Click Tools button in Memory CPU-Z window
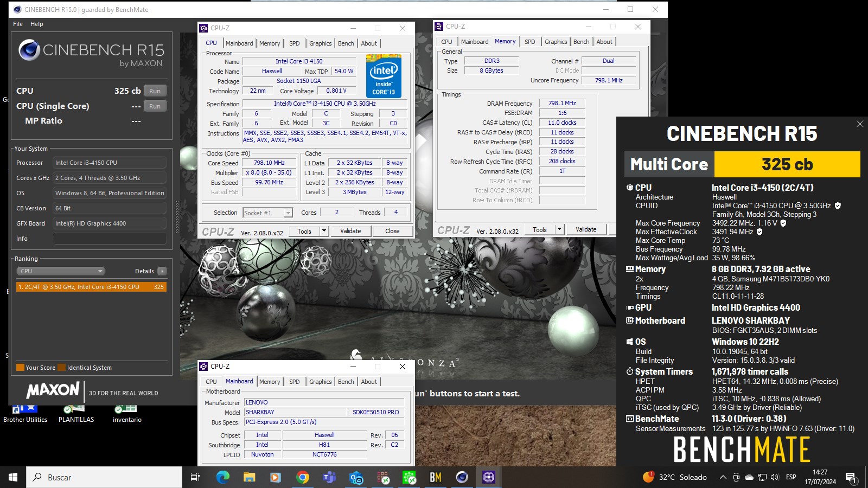 point(540,229)
